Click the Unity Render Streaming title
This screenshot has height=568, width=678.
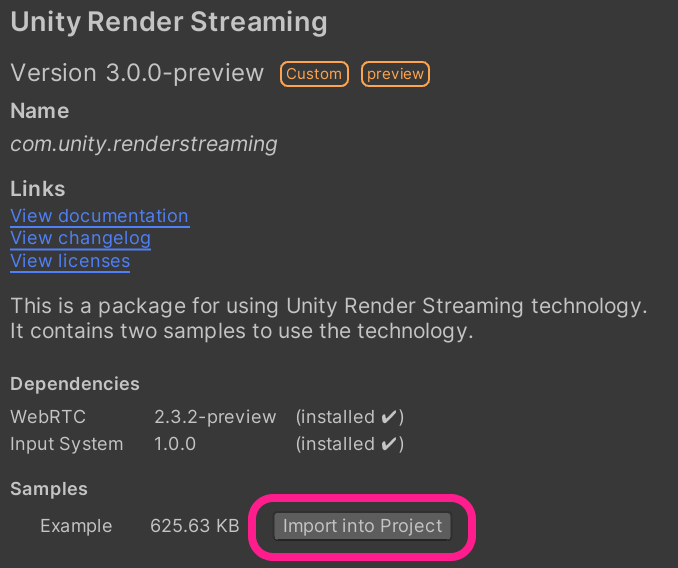pos(168,21)
